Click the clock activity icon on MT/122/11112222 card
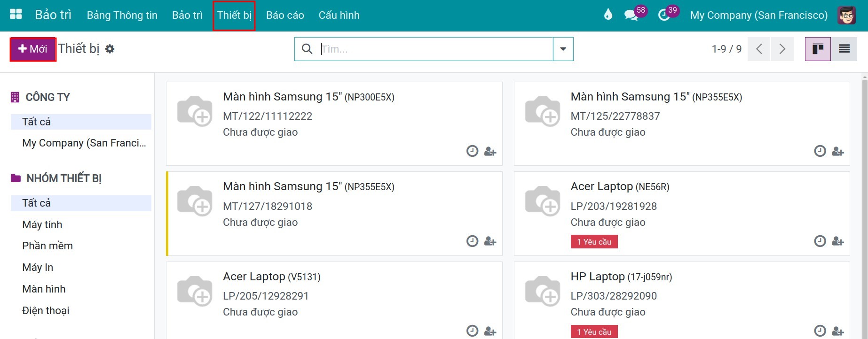868x339 pixels. coord(472,151)
